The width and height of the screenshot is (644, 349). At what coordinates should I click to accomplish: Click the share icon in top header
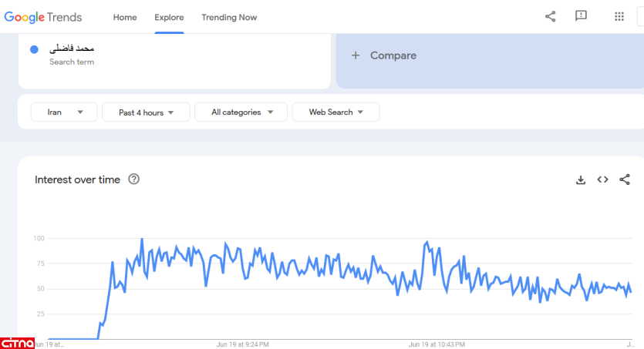coord(550,16)
